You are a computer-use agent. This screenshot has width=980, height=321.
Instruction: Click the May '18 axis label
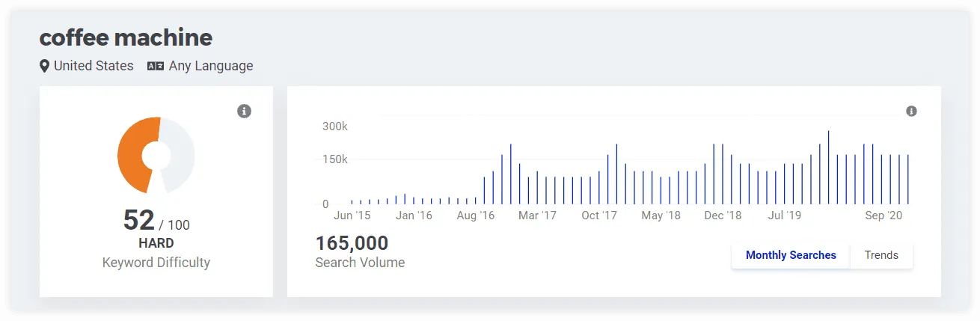pyautogui.click(x=661, y=215)
